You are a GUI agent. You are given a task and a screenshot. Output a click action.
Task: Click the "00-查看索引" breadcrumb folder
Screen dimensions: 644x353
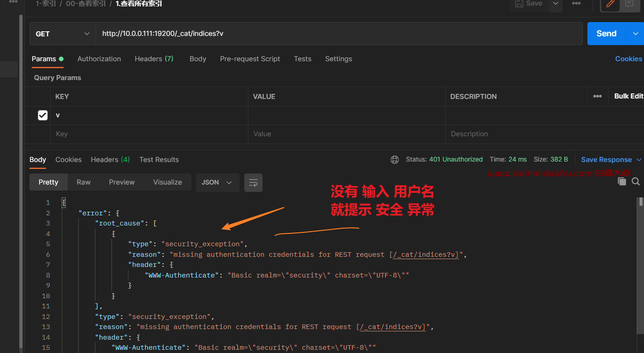click(x=86, y=4)
